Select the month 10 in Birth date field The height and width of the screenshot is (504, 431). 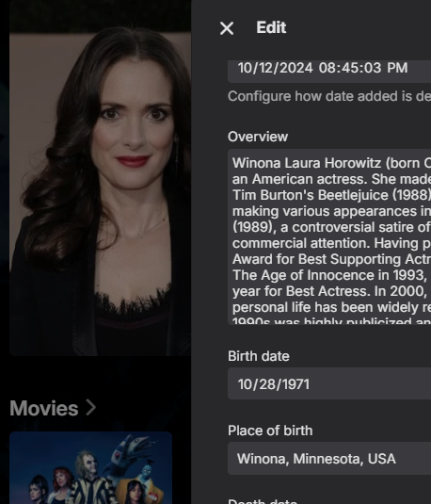[x=245, y=384]
